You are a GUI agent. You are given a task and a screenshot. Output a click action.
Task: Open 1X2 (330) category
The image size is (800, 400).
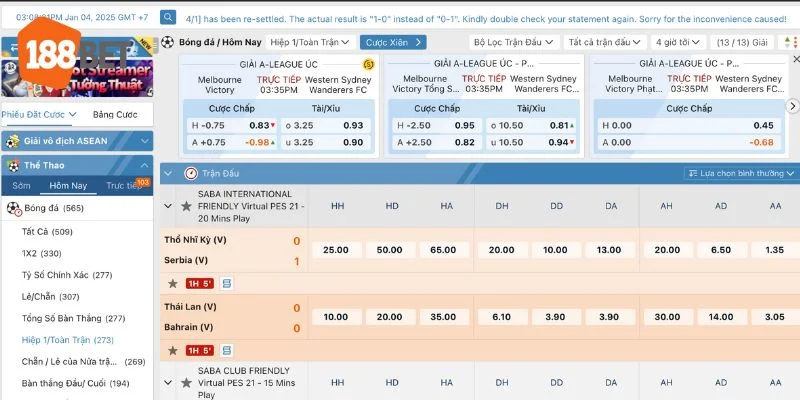click(42, 254)
